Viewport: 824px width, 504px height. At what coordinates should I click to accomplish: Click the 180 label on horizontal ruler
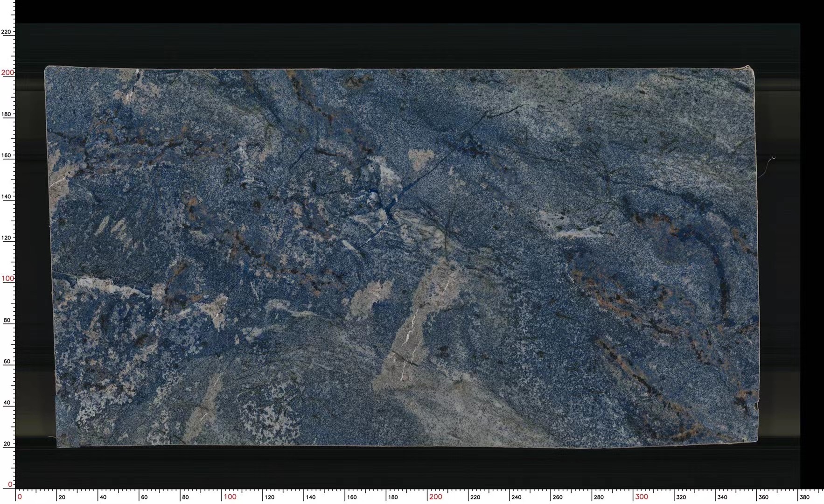pos(393,497)
